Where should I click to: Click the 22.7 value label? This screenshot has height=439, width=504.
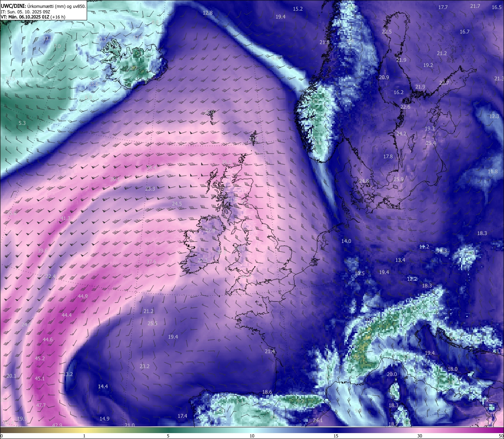444,83
